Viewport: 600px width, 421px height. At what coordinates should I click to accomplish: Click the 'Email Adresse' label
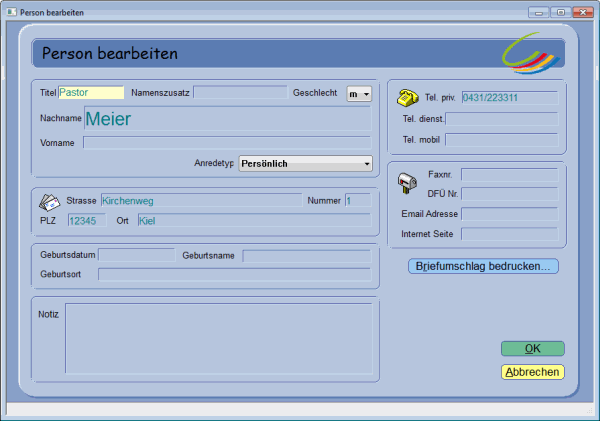[x=429, y=214]
